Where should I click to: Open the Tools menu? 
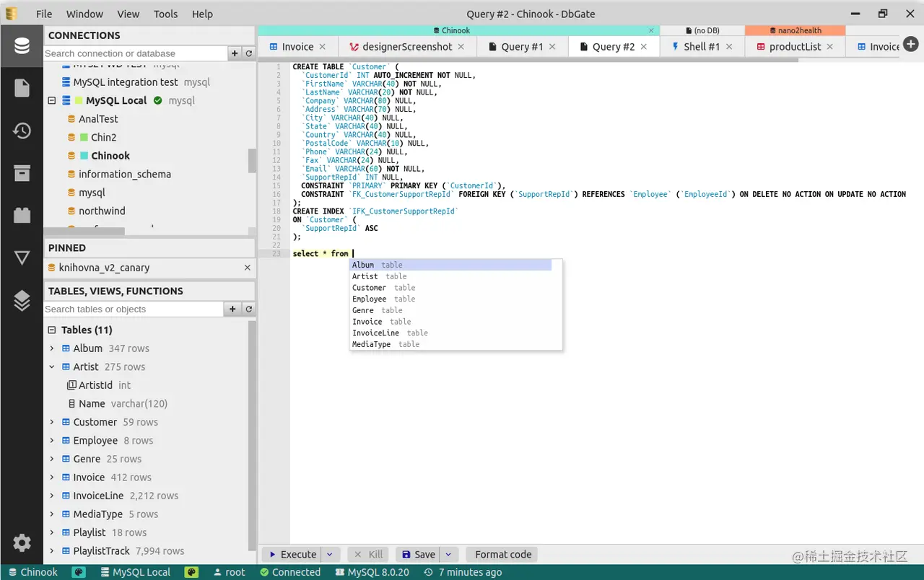click(x=165, y=14)
